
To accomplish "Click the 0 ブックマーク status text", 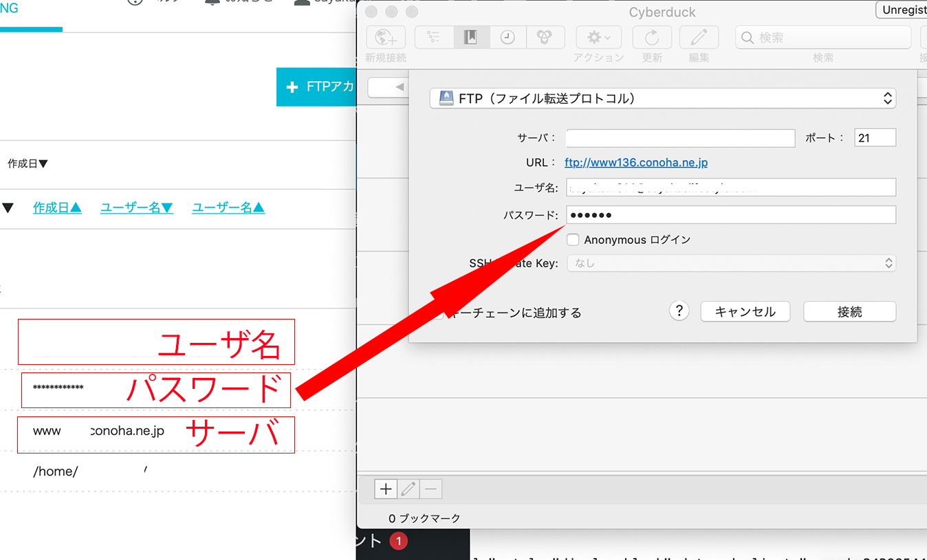I will tap(424, 518).
